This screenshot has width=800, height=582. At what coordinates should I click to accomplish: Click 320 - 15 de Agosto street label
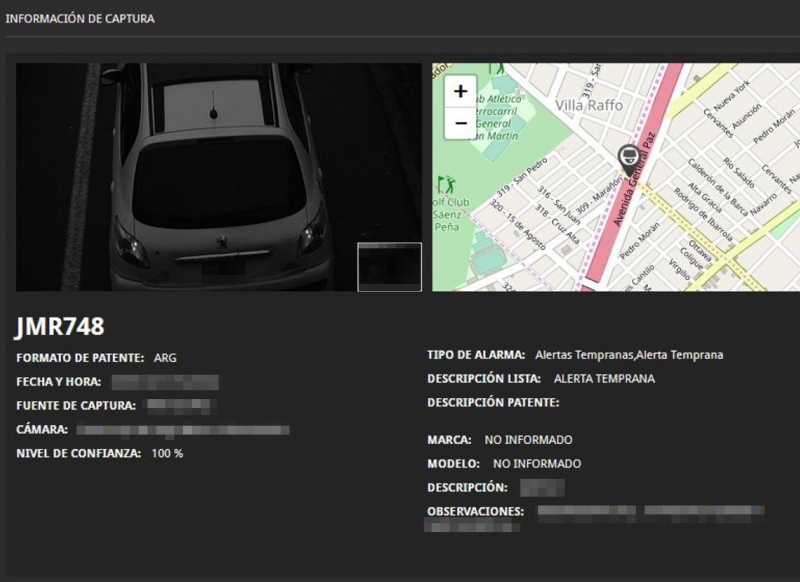[517, 225]
